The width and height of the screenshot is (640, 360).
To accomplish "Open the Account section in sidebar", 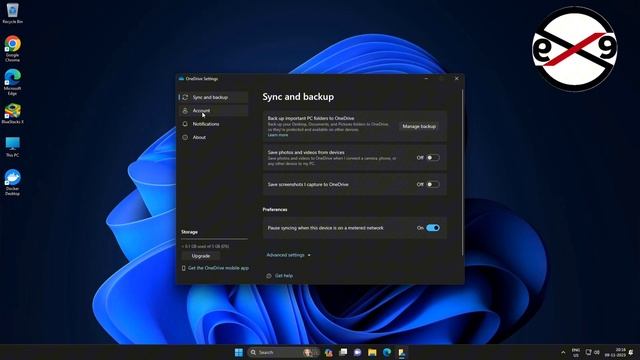I will (213, 111).
